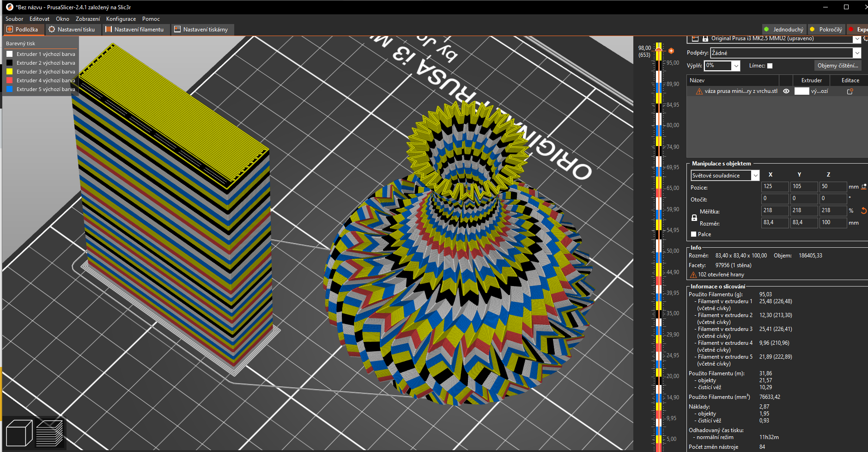Switch to the sliced layers preview

coord(49,433)
